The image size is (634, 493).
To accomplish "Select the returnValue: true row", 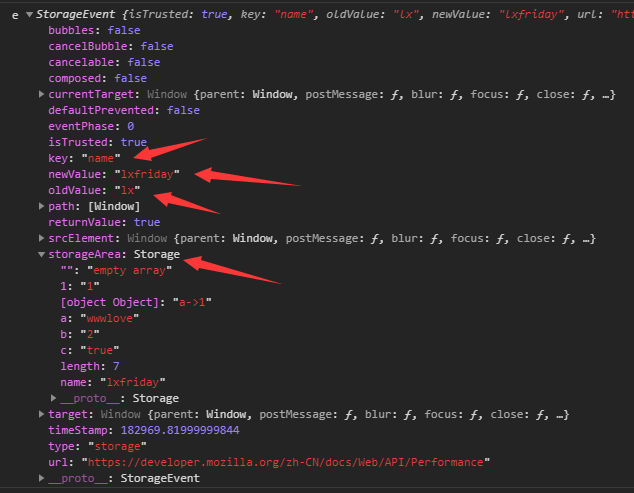I will point(104,222).
